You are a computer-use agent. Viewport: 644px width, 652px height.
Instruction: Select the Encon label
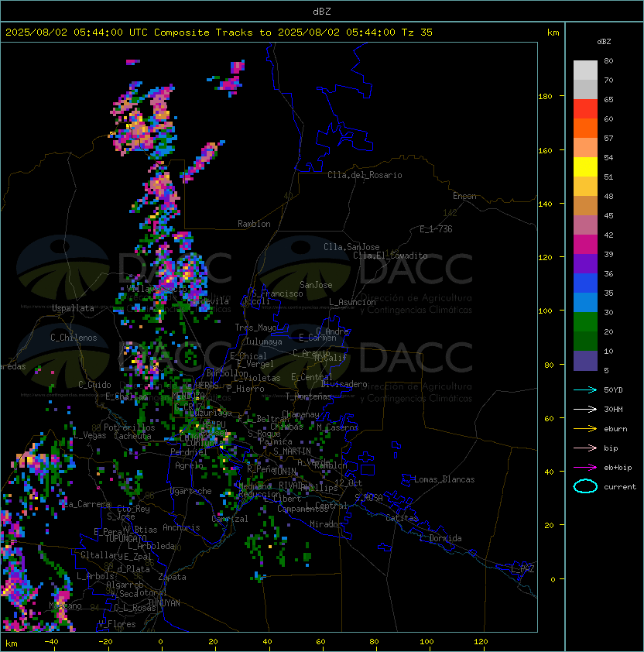[464, 196]
